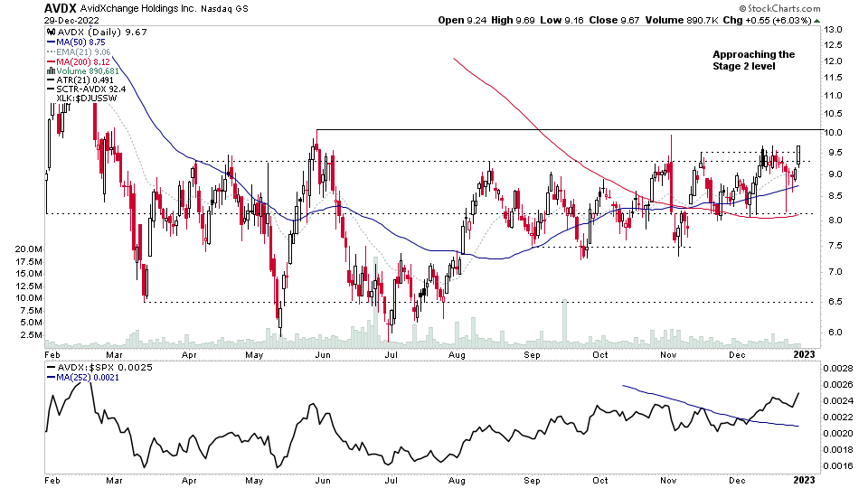Click the May label on the price chart's time axis
Image resolution: width=868 pixels, height=488 pixels.
pyautogui.click(x=254, y=354)
